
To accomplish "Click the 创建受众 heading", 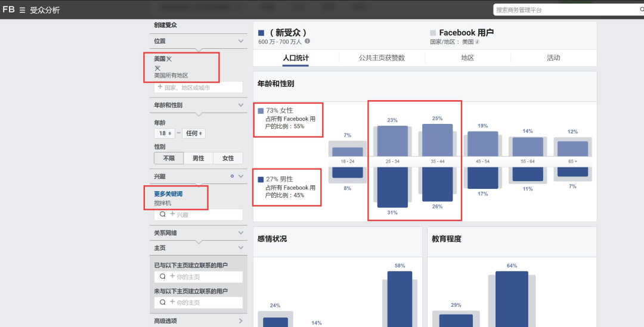I will [166, 25].
